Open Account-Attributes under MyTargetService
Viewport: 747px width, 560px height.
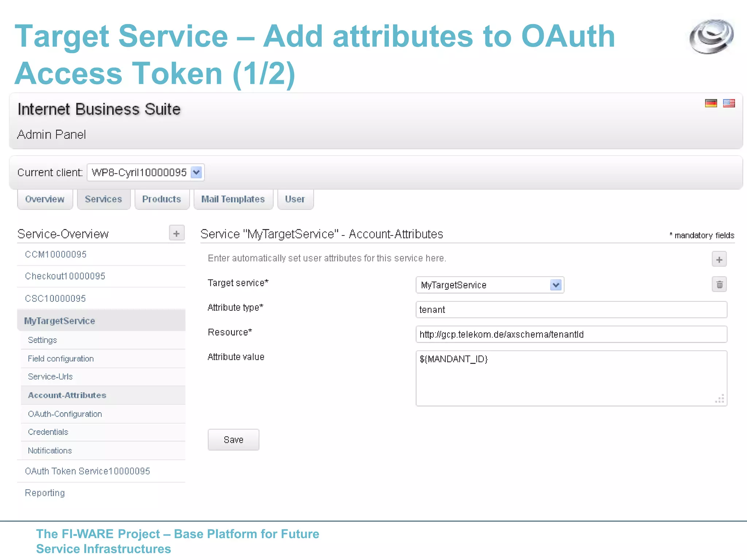click(x=103, y=395)
